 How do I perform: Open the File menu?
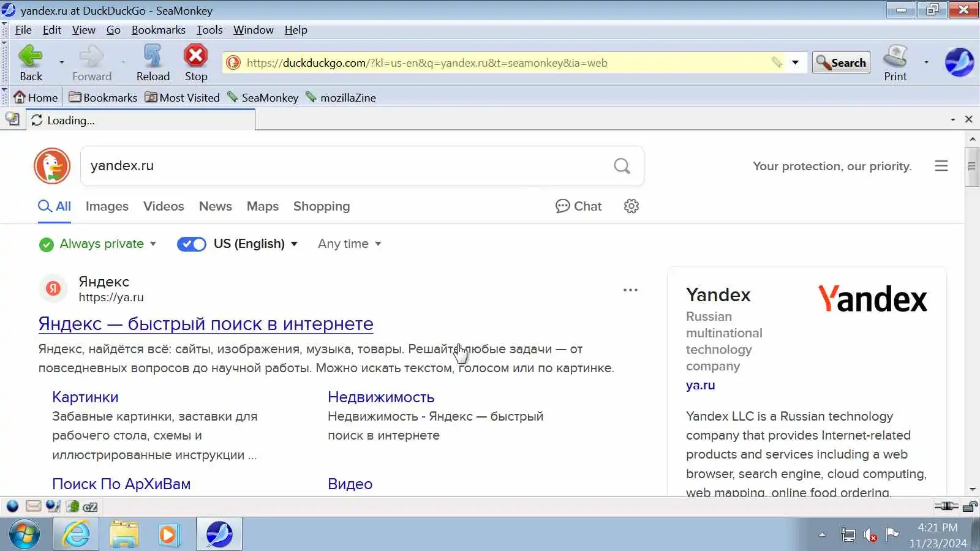click(23, 30)
